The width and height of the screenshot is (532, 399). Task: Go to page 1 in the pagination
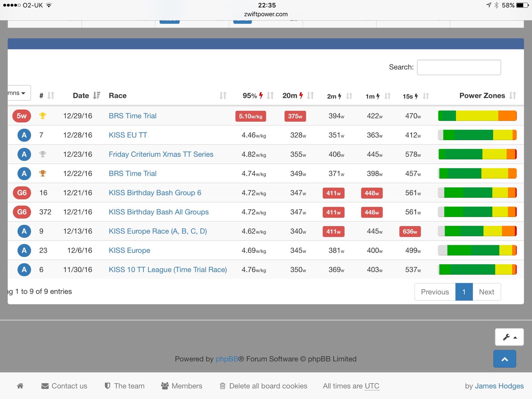464,292
